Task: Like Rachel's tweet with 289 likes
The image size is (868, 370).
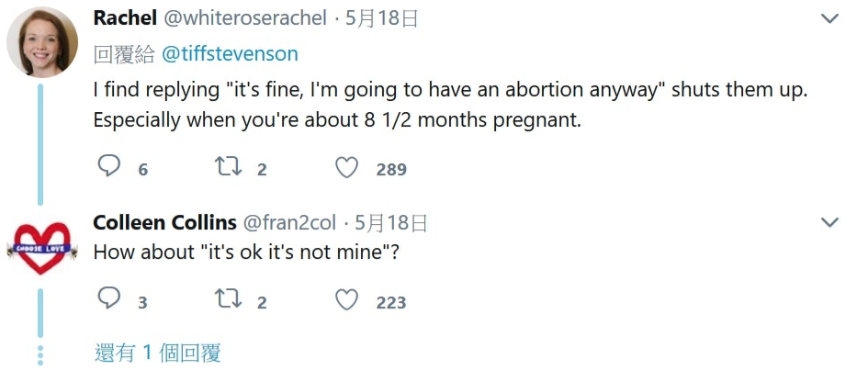Action: pos(346,168)
